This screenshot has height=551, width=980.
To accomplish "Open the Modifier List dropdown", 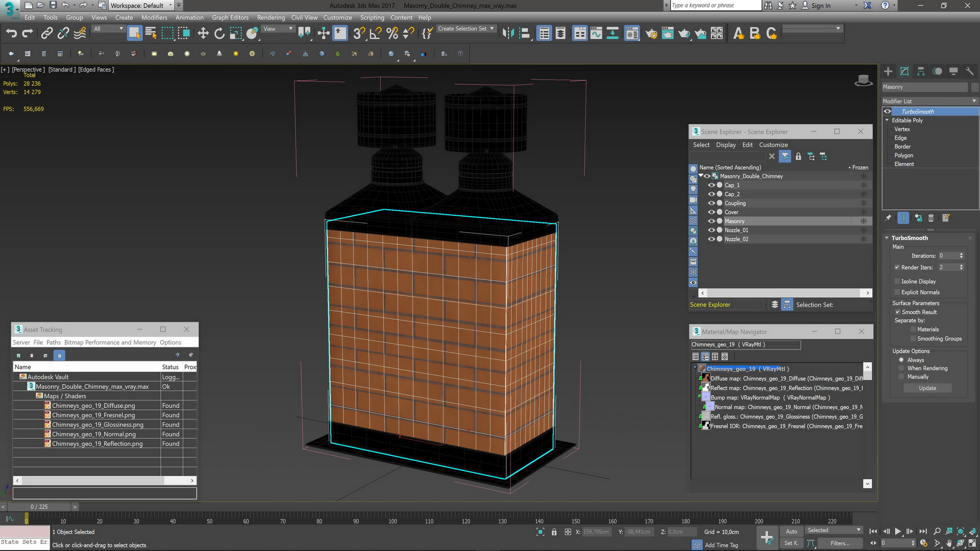I will tap(930, 101).
